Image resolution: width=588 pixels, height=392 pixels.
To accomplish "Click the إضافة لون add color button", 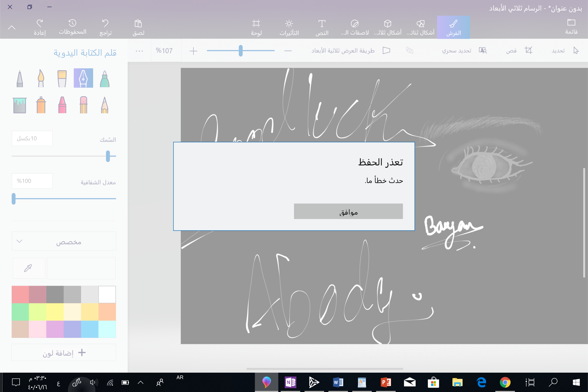I will click(64, 353).
